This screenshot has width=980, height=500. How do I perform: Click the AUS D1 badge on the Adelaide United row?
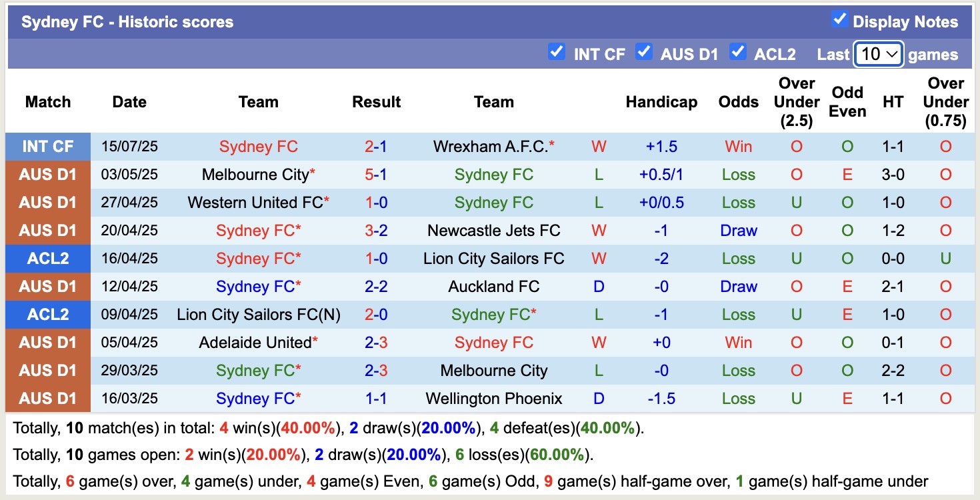point(47,342)
